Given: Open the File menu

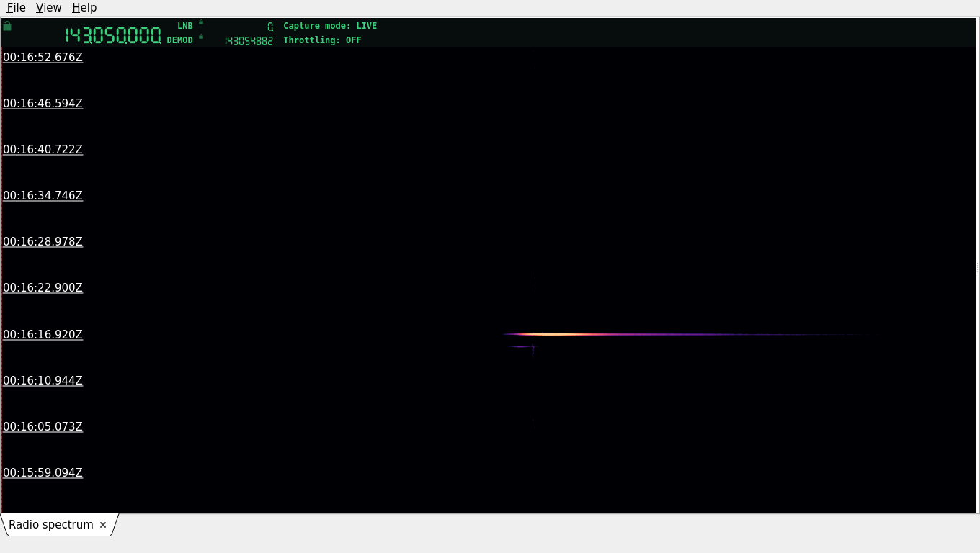Looking at the screenshot, I should [x=16, y=7].
